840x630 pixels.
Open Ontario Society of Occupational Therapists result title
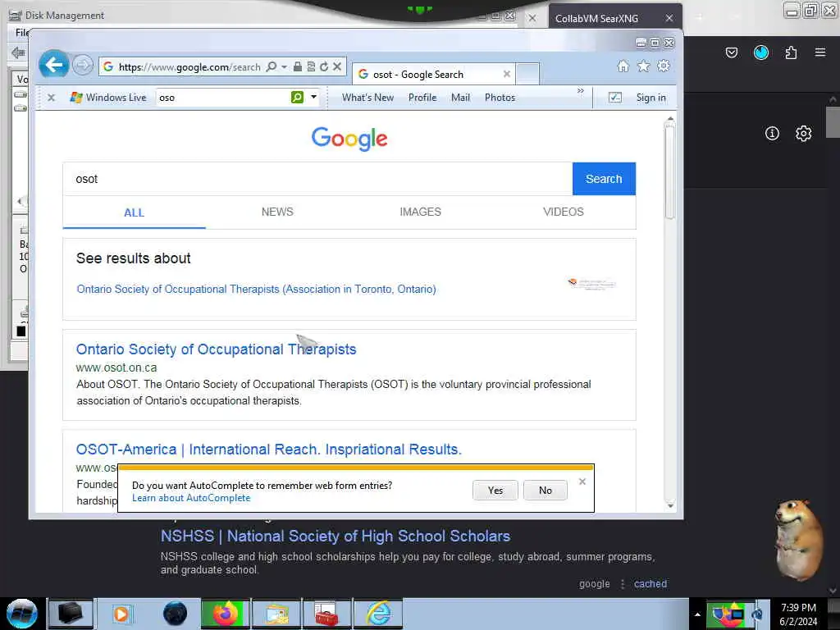coord(216,349)
